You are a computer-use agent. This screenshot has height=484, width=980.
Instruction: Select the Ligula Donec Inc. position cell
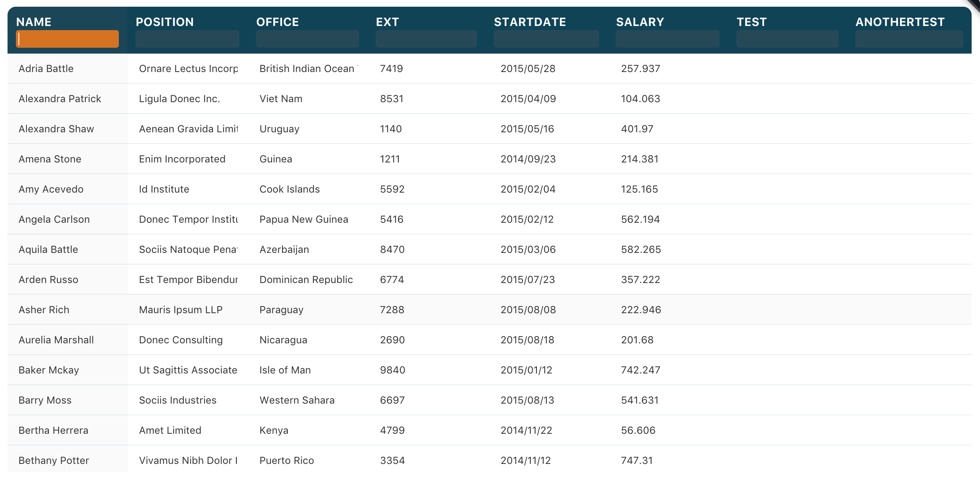pos(179,99)
